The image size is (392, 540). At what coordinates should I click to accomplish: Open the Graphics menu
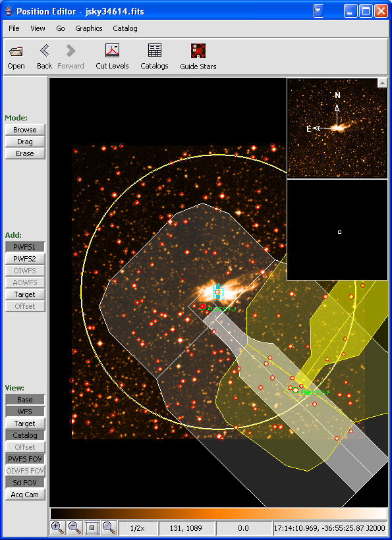(89, 28)
